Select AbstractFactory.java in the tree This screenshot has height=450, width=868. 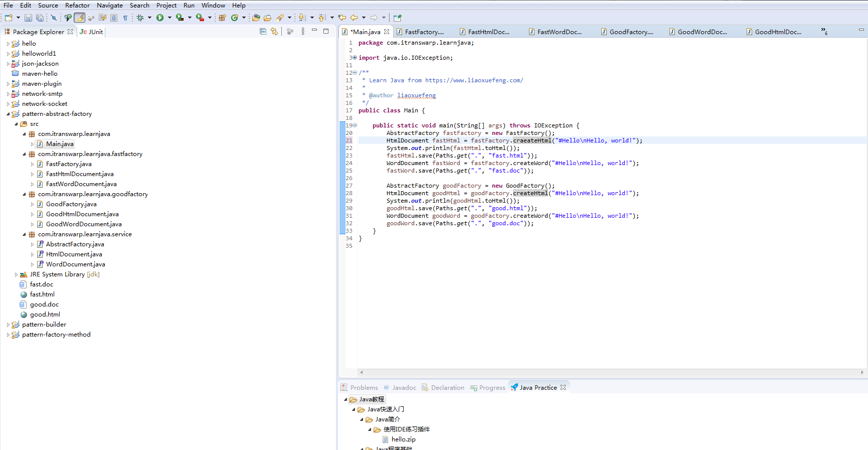pyautogui.click(x=75, y=244)
